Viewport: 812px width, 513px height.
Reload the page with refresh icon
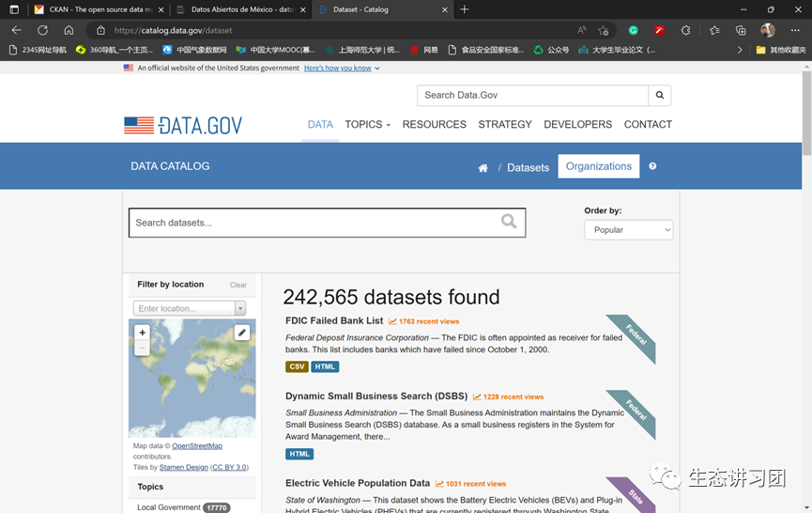(42, 30)
